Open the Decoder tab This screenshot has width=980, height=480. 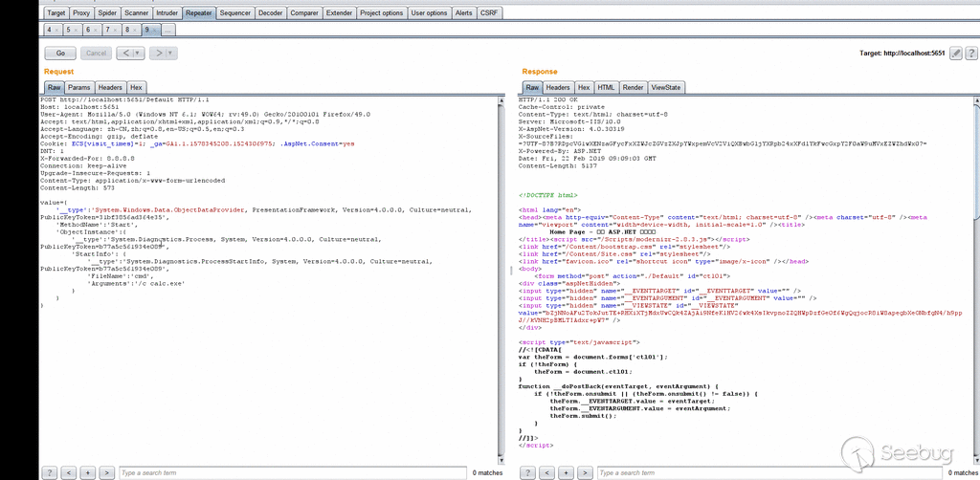[x=271, y=13]
